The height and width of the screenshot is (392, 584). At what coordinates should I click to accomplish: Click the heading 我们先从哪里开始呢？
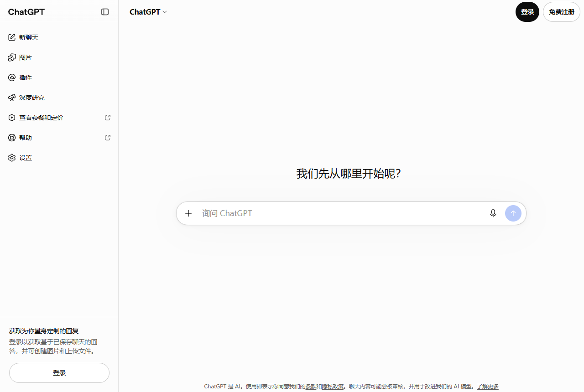(349, 174)
